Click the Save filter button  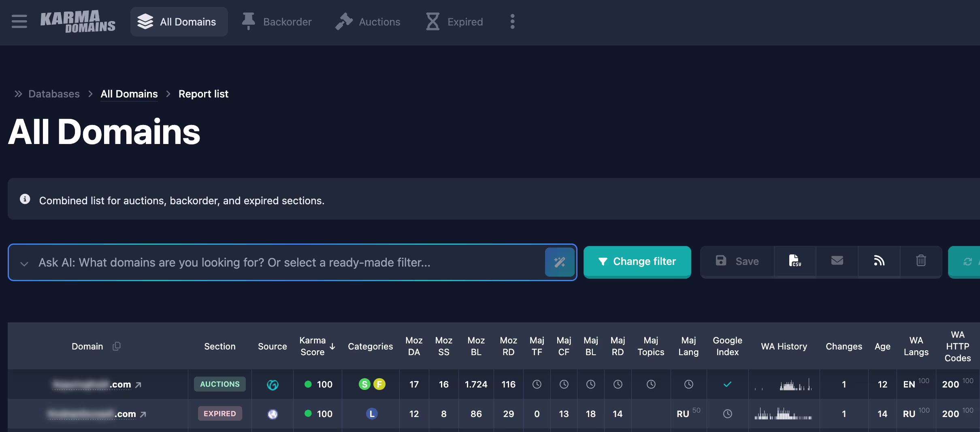click(737, 261)
